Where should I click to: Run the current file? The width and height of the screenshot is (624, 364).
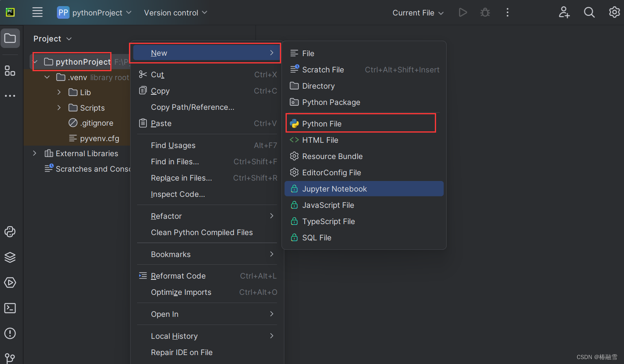click(463, 13)
